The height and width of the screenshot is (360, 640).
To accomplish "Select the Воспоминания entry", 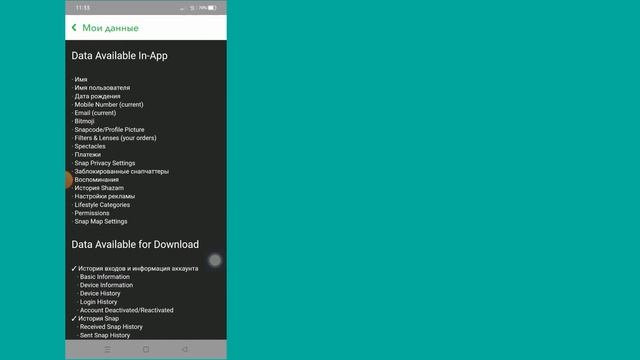I will coord(97,180).
